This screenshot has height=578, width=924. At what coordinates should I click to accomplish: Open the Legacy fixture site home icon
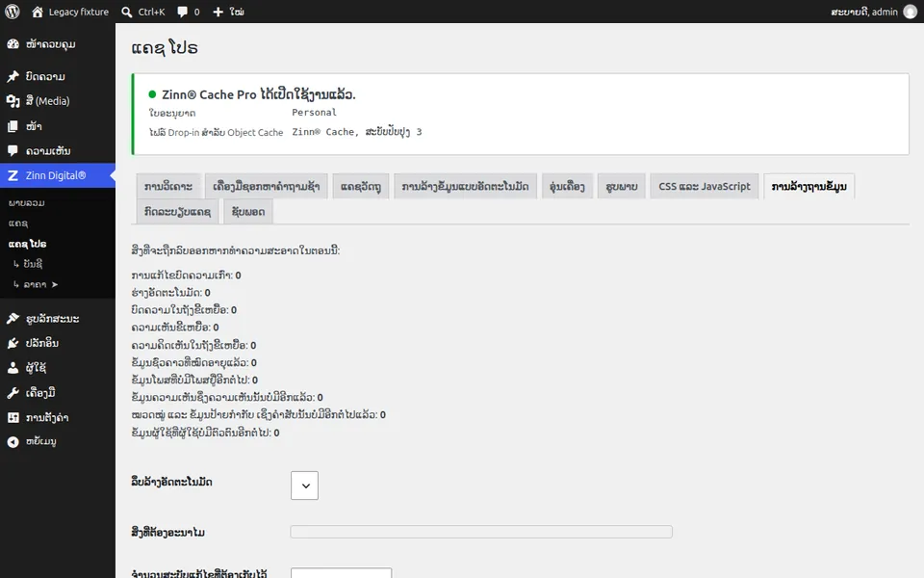point(38,12)
